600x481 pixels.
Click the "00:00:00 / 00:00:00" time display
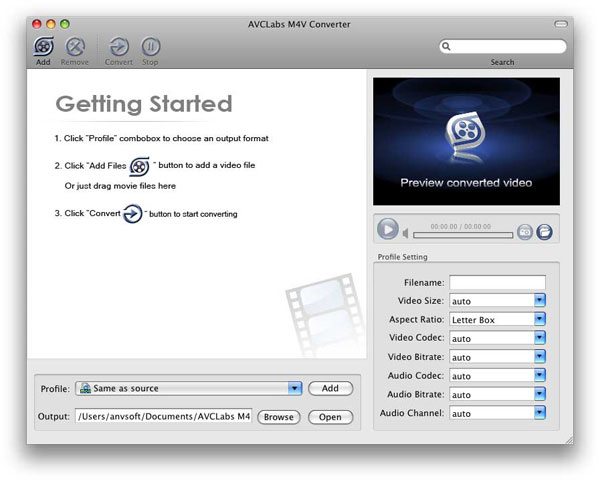(x=461, y=227)
